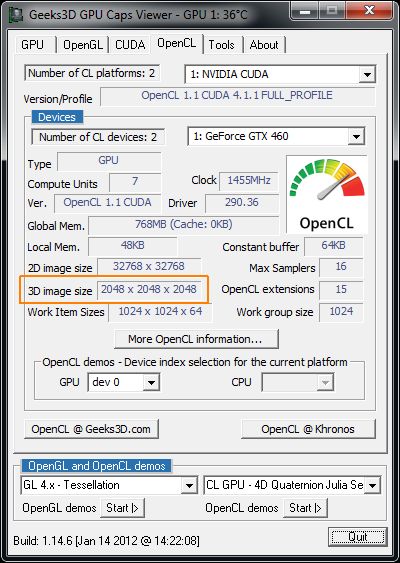Click the Type GPU value field
The width and height of the screenshot is (400, 563).
109,161
